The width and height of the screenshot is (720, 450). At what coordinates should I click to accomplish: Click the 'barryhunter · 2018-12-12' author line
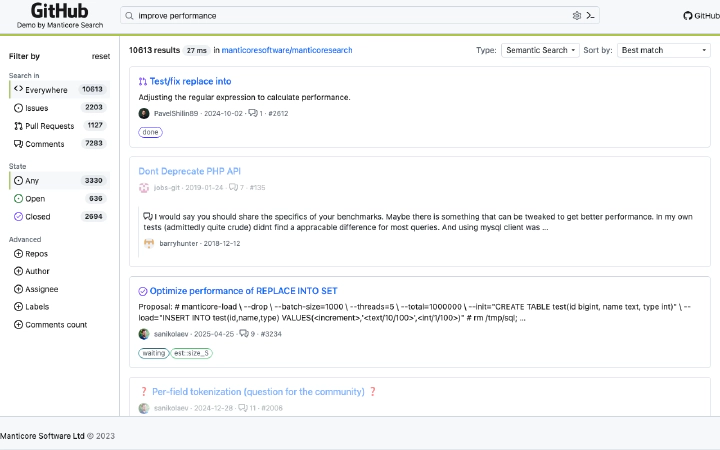coord(200,243)
